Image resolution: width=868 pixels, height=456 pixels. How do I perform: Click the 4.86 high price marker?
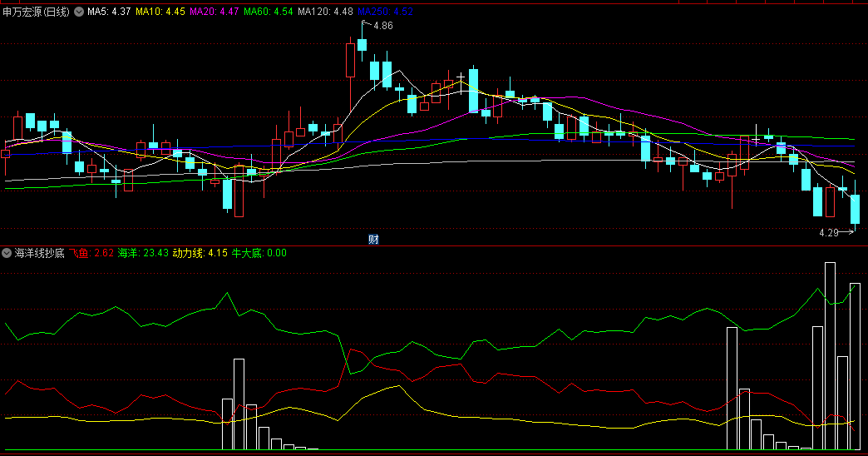click(x=383, y=26)
